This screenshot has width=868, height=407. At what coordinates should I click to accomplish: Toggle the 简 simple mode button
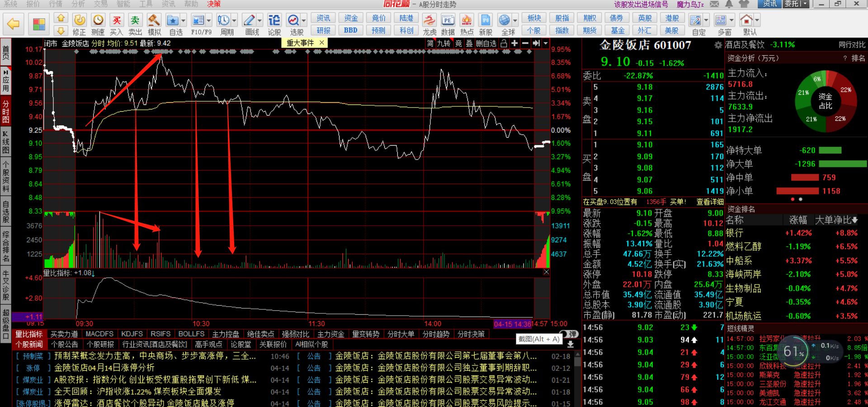point(430,43)
